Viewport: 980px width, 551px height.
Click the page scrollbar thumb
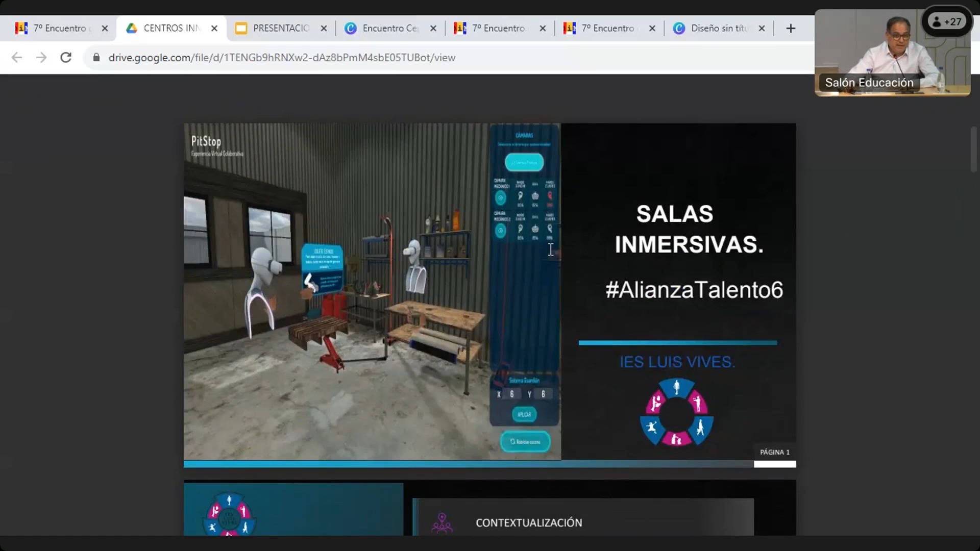pos(974,149)
